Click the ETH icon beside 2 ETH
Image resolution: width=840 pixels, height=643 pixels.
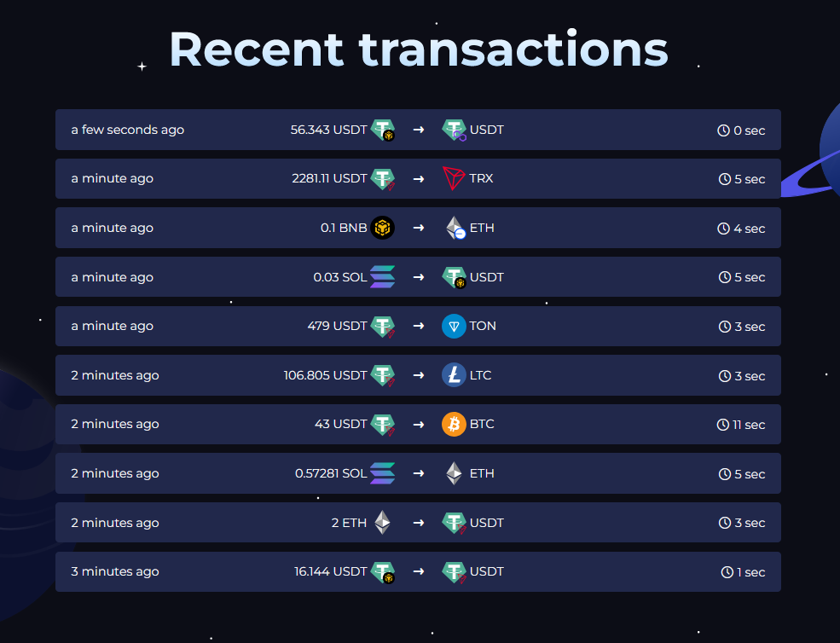[x=382, y=523]
